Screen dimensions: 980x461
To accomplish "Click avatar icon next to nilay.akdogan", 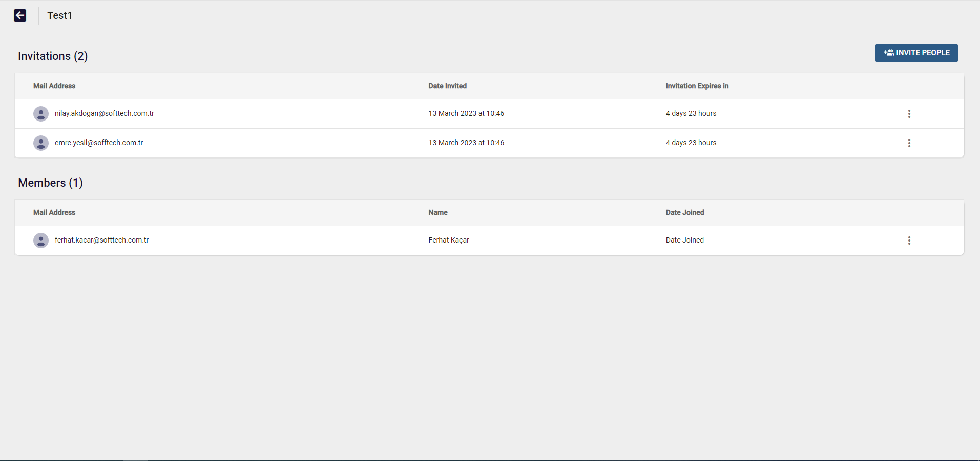I will click(41, 114).
